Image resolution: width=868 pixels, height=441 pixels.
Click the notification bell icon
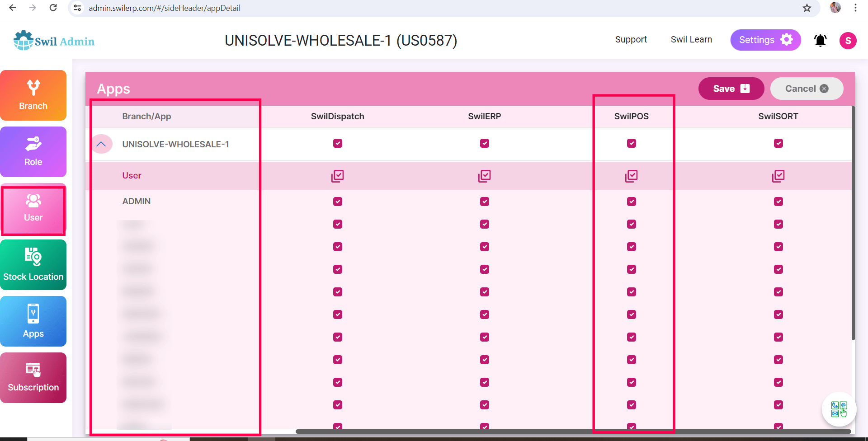[x=821, y=40]
